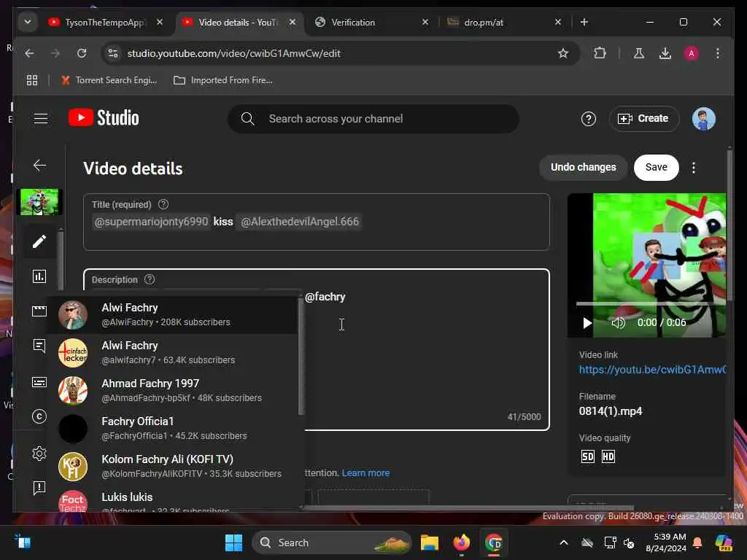Open the Analytics icon in sidebar
The image size is (747, 560).
(39, 276)
